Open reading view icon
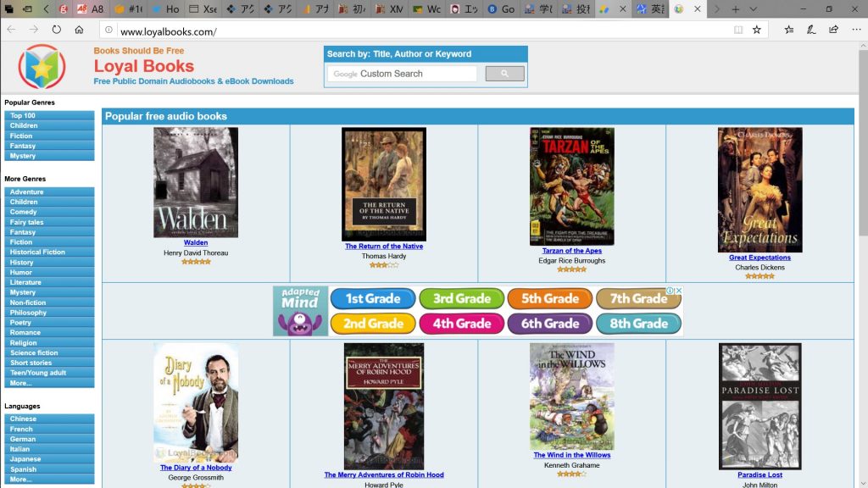 point(738,30)
